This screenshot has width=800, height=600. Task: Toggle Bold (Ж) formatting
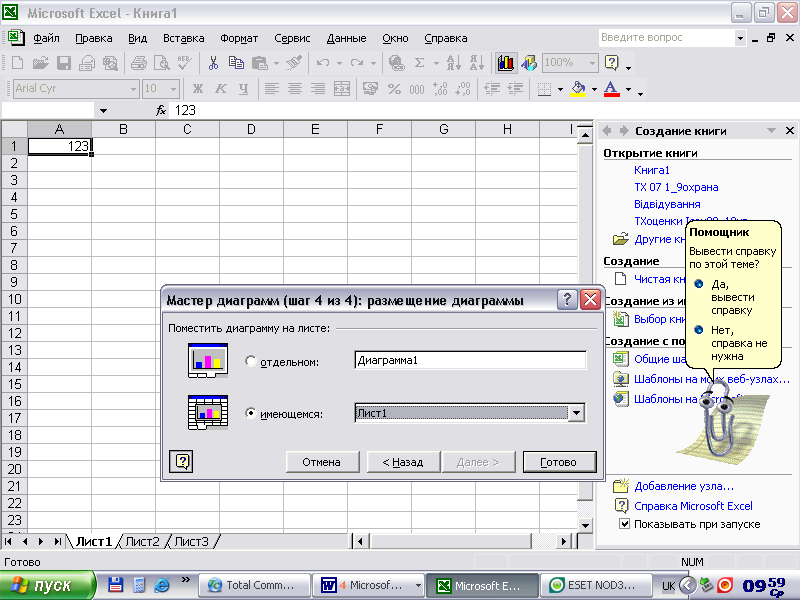pyautogui.click(x=197, y=89)
